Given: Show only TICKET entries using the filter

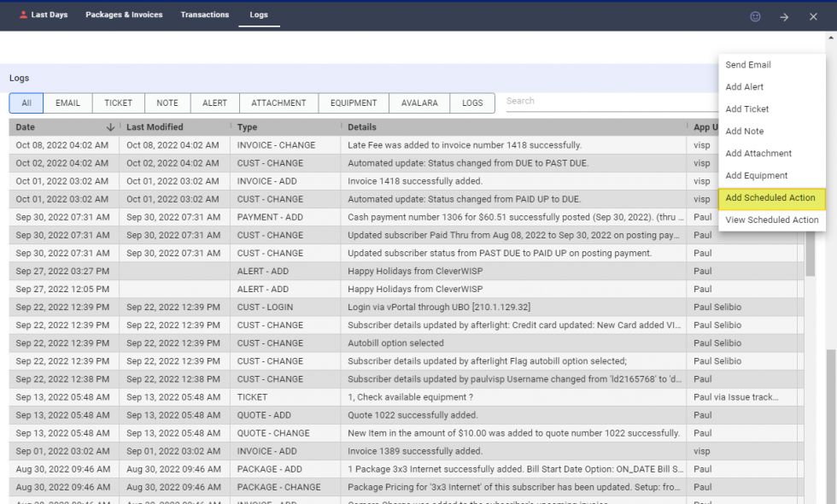Looking at the screenshot, I should point(118,103).
